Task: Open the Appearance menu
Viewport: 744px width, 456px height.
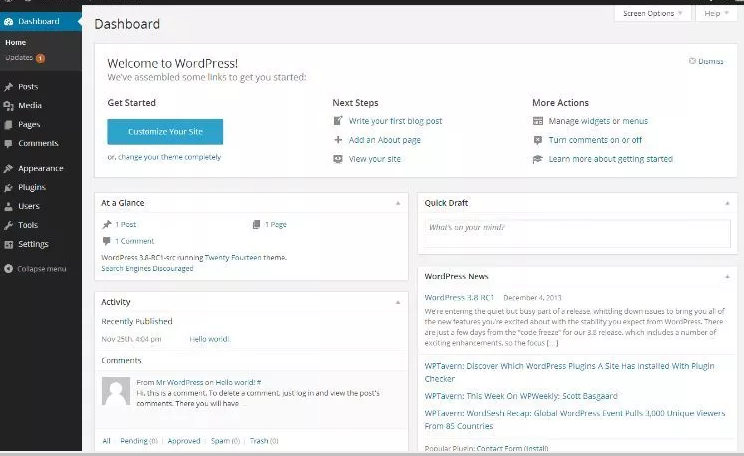Action: point(41,168)
